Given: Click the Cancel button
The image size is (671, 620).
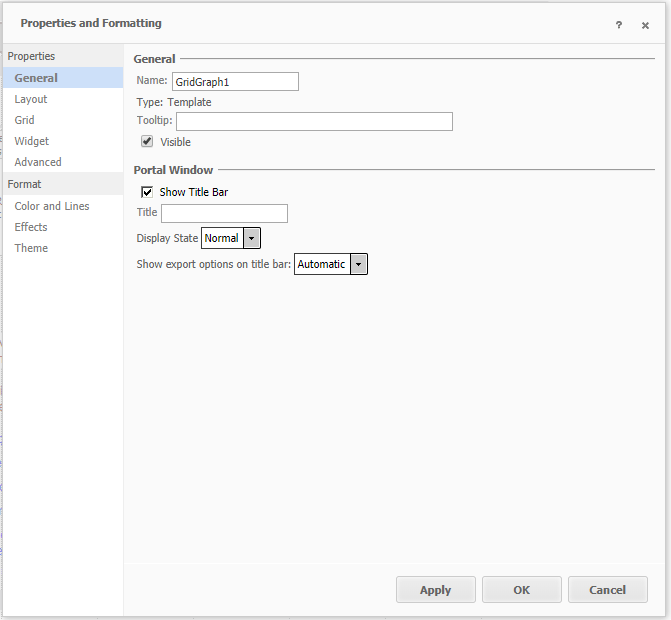Looking at the screenshot, I should click(x=607, y=590).
